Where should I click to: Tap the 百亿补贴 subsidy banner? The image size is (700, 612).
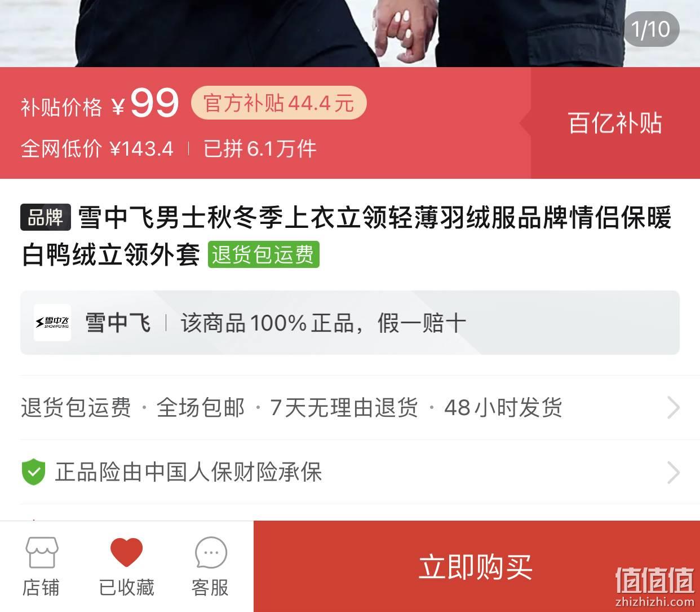coord(615,123)
